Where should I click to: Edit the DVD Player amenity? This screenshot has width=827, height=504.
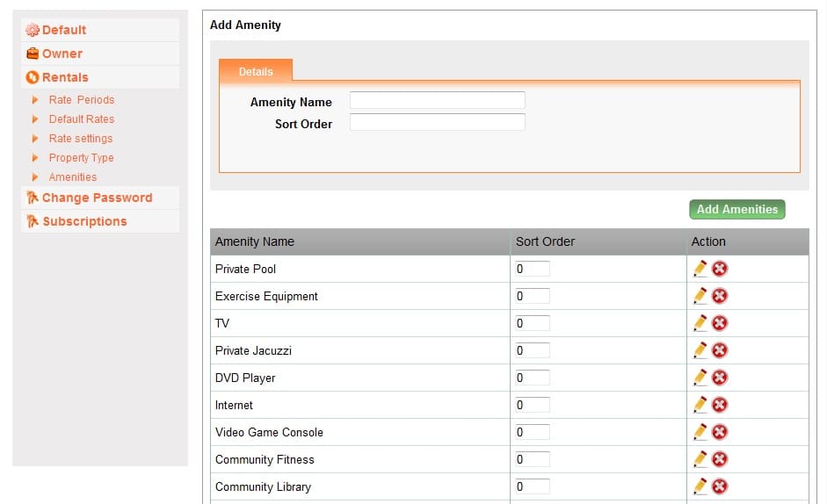pyautogui.click(x=700, y=378)
